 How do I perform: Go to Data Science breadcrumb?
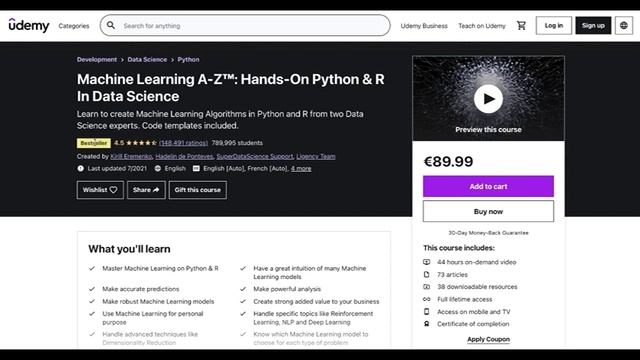(147, 60)
